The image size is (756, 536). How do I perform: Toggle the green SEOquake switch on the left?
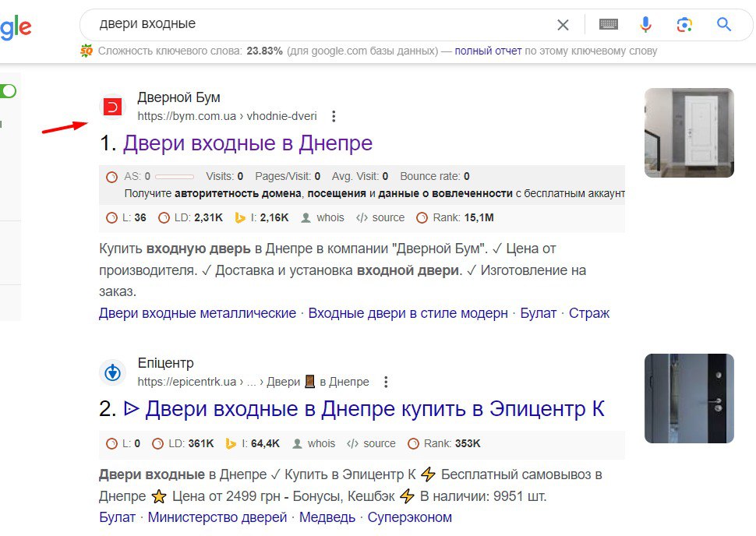[x=8, y=90]
